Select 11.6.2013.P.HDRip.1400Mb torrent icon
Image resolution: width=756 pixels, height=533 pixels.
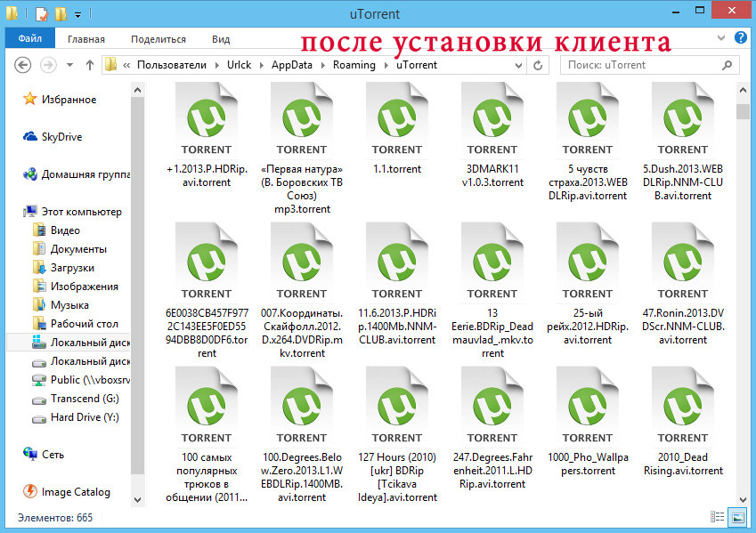[x=397, y=262]
